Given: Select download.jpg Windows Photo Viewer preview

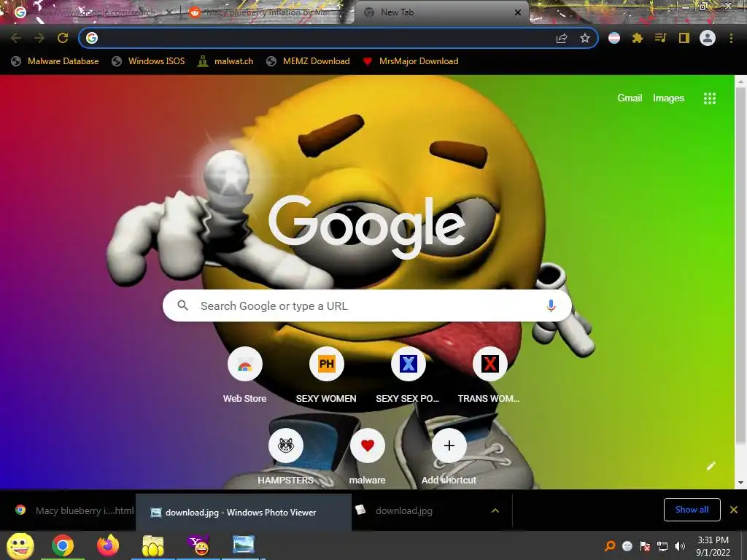Looking at the screenshot, I should click(x=244, y=513).
